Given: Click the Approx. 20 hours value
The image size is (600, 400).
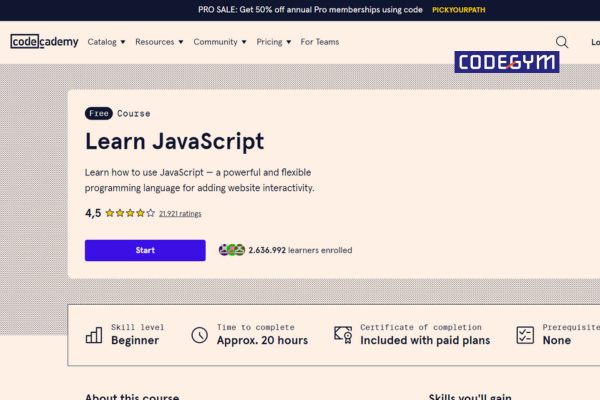Looking at the screenshot, I should coord(262,340).
